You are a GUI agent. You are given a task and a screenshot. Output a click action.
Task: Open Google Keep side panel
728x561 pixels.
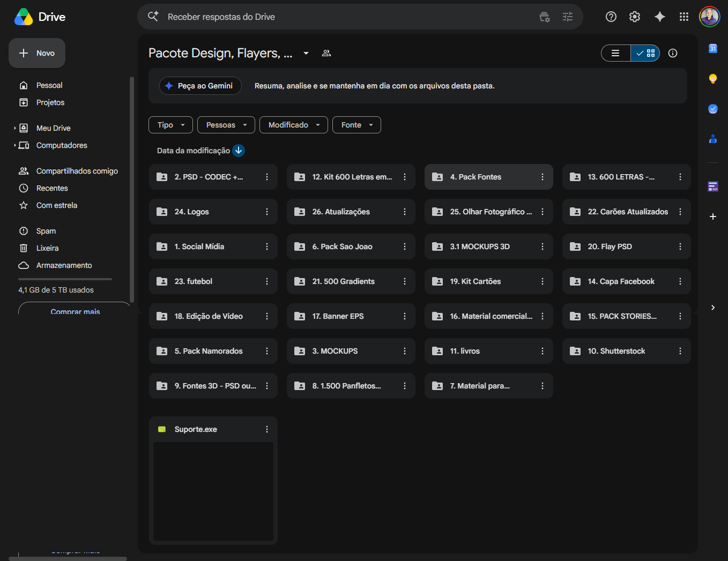coord(713,79)
